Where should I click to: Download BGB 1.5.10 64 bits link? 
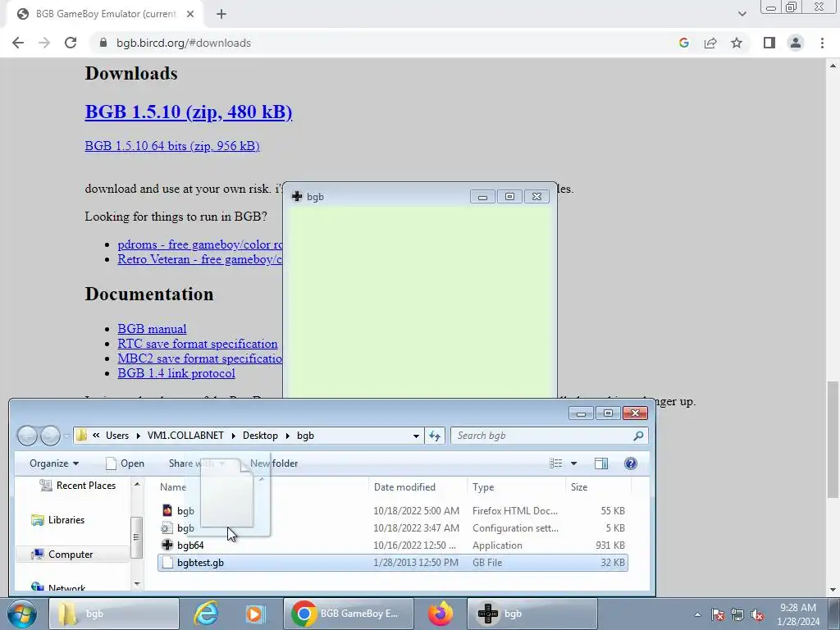(172, 146)
